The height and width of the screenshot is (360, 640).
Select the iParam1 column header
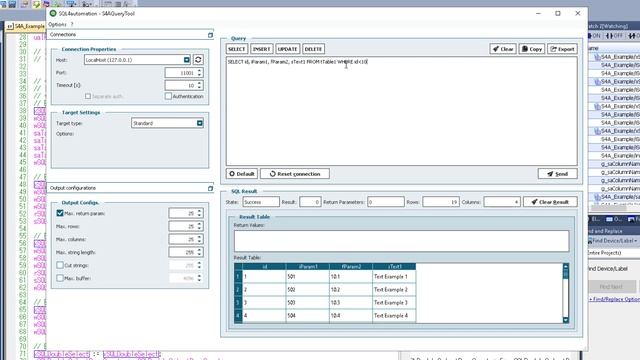308,267
